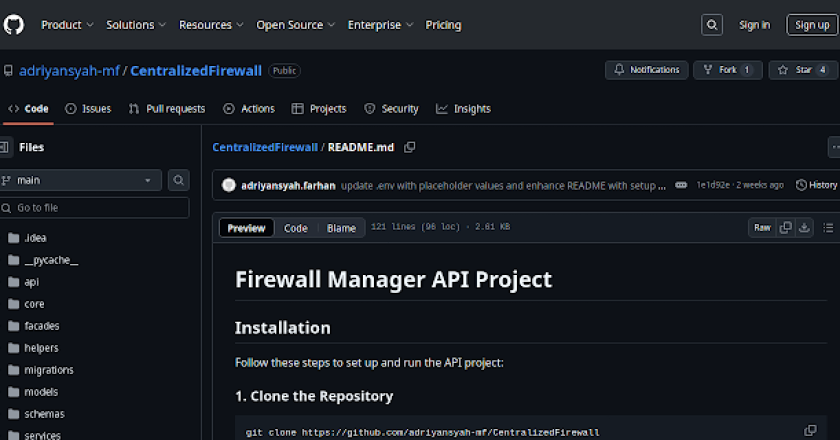Copy the README.md file path
This screenshot has height=440, width=840.
coord(410,148)
